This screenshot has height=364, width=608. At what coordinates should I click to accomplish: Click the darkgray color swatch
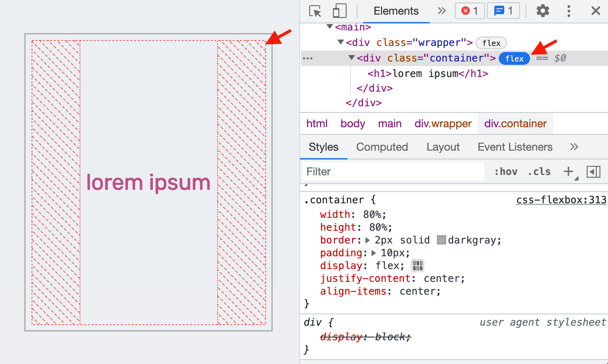[439, 240]
